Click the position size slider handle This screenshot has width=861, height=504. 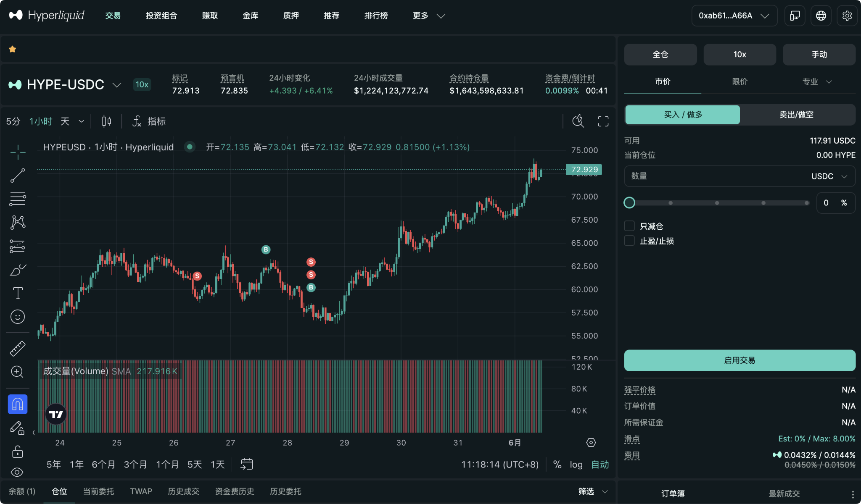pos(629,203)
